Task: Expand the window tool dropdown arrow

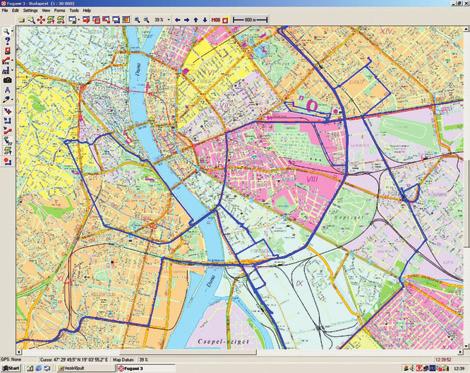Action: point(78,20)
